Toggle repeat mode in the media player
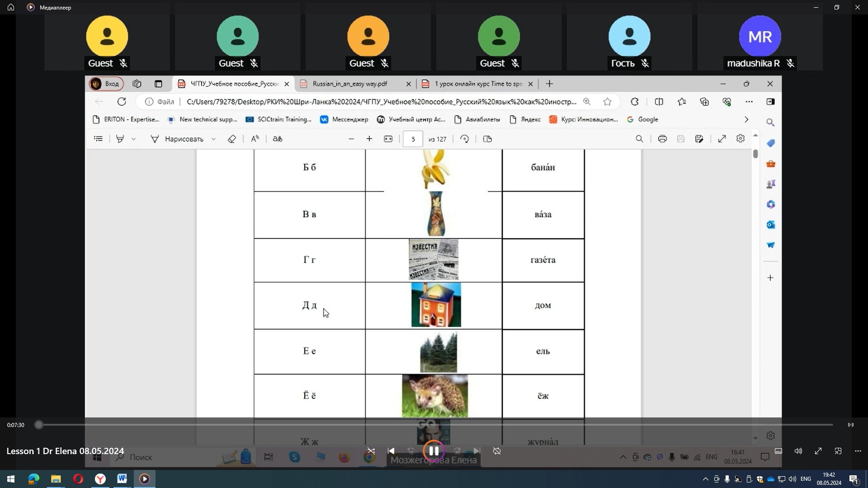The width and height of the screenshot is (868, 488). pyautogui.click(x=497, y=451)
